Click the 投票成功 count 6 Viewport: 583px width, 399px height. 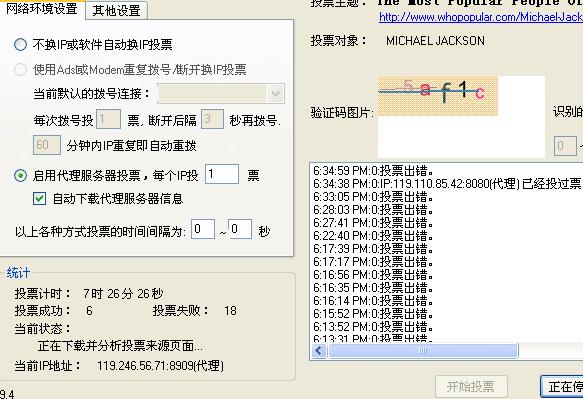[x=89, y=310]
